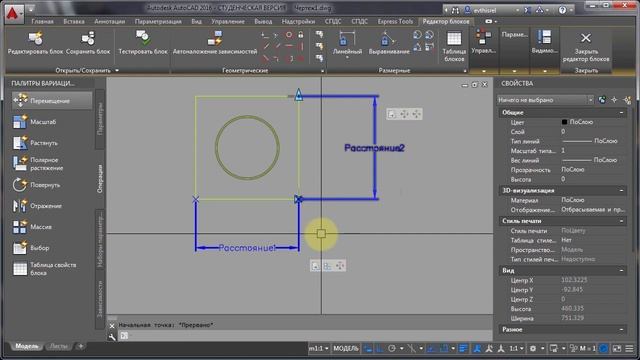Click Закрыть редактор блоков (Close Block Editor)
This screenshot has height=360, width=640.
click(x=586, y=47)
